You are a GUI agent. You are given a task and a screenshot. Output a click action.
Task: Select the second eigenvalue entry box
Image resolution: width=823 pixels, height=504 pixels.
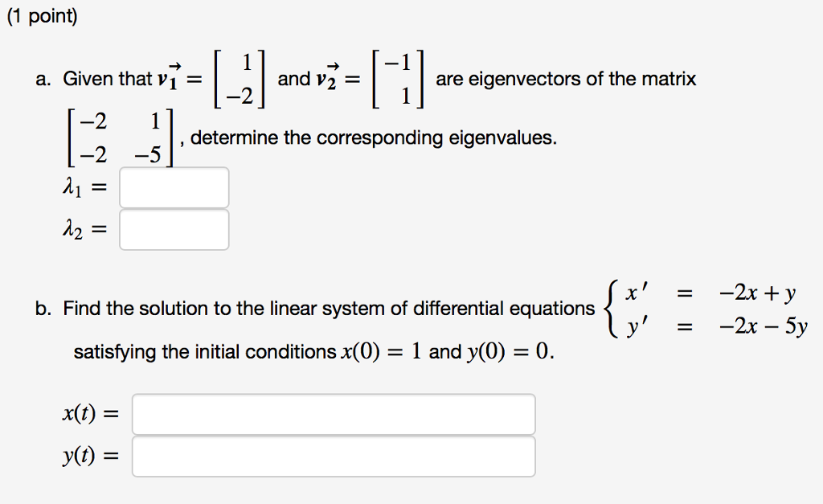pyautogui.click(x=174, y=228)
